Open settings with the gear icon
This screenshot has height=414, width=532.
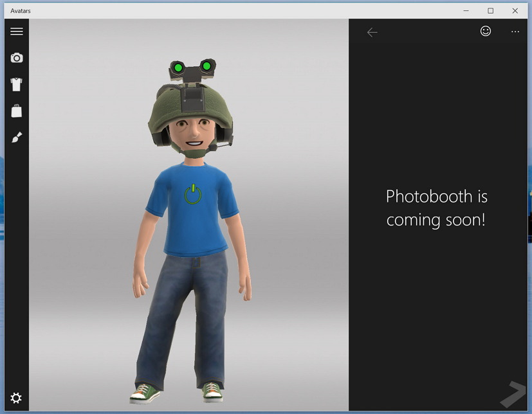point(16,398)
